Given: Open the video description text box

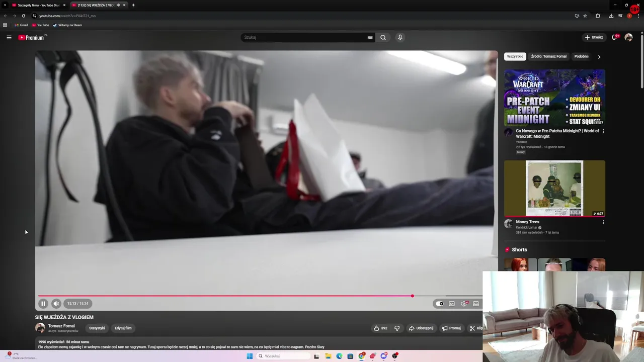Looking at the screenshot, I should [x=259, y=344].
